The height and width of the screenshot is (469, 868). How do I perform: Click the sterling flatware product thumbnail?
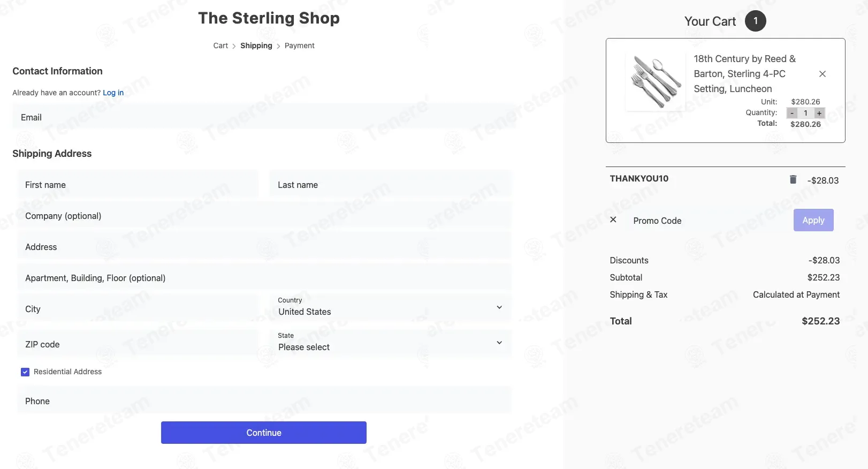pos(656,82)
